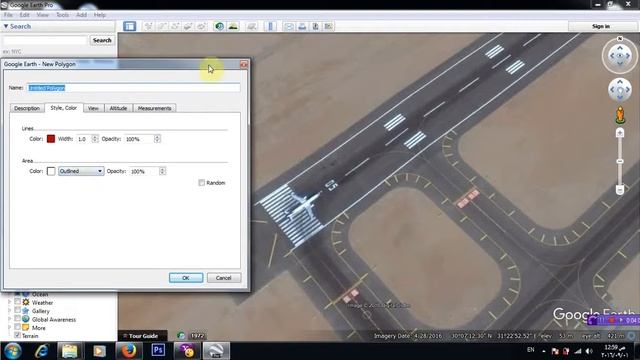Check the Gallery layer checkbox

click(18, 310)
